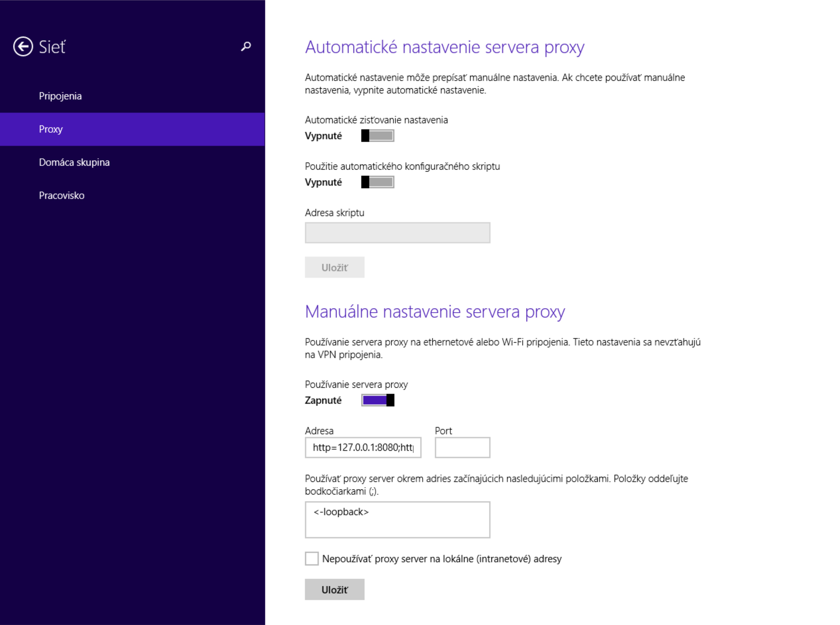
Task: Enable Automatické zisťovanie nastavenia switch
Action: click(x=378, y=135)
